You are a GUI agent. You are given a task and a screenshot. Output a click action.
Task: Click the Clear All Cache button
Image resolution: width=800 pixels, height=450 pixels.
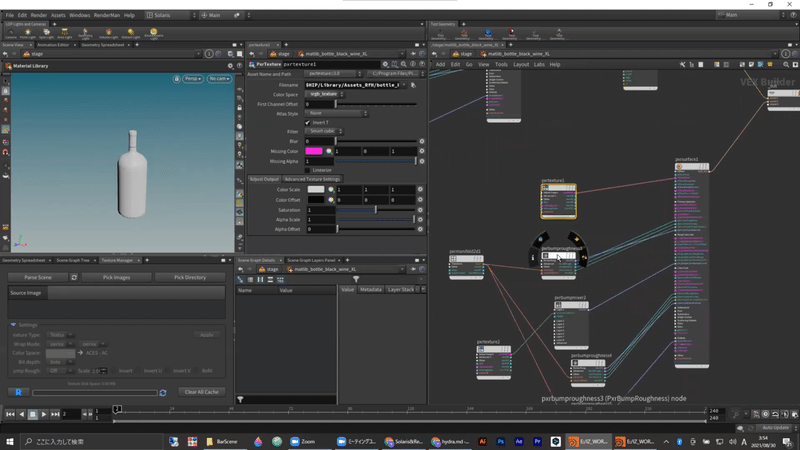(203, 392)
